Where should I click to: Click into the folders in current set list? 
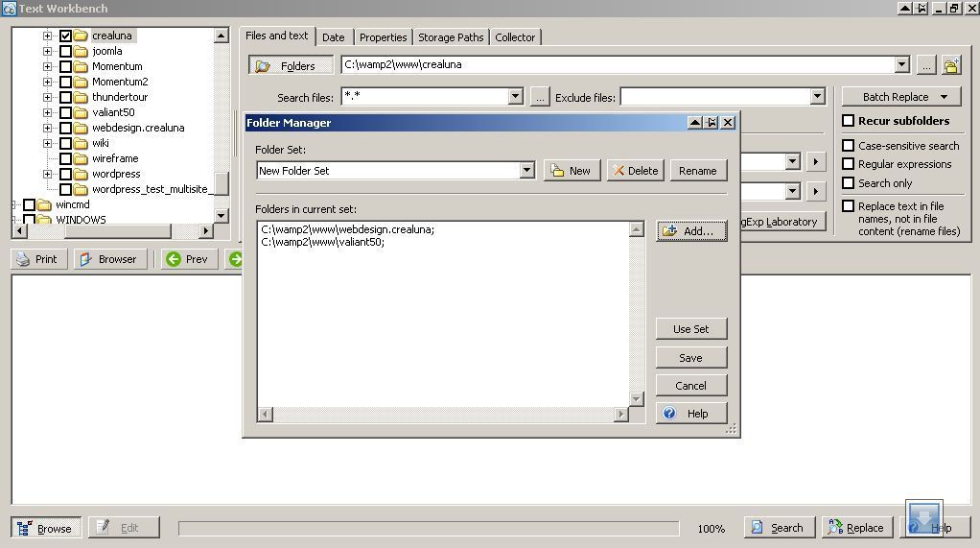(x=443, y=314)
